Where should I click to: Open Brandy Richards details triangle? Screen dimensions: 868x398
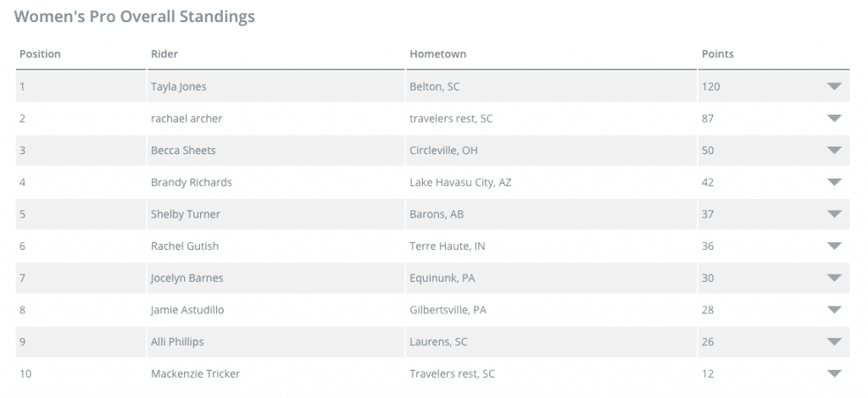[834, 182]
